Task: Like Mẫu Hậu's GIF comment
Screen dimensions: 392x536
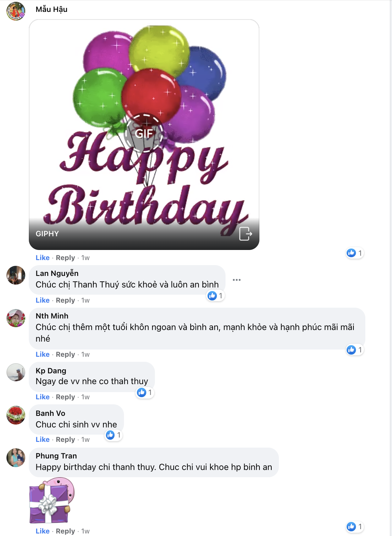Action: pos(43,258)
